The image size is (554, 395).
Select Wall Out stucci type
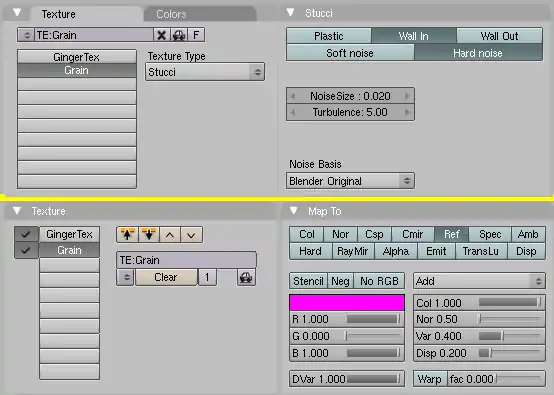500,36
